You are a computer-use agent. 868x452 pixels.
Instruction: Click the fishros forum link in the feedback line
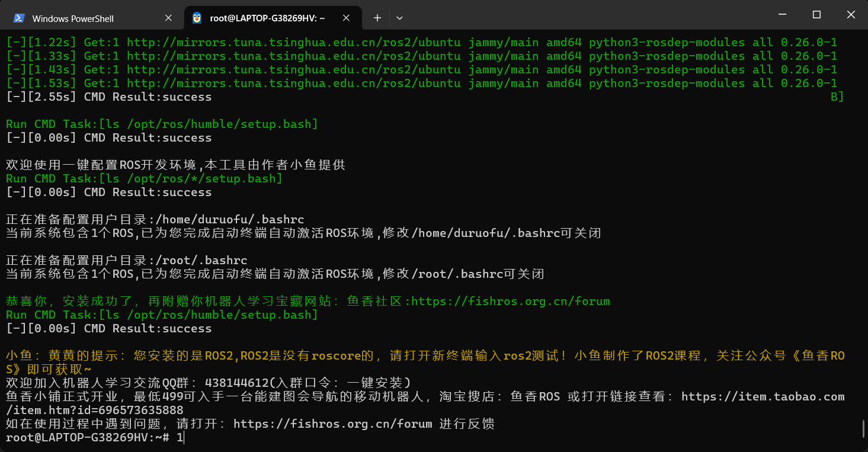coord(332,424)
